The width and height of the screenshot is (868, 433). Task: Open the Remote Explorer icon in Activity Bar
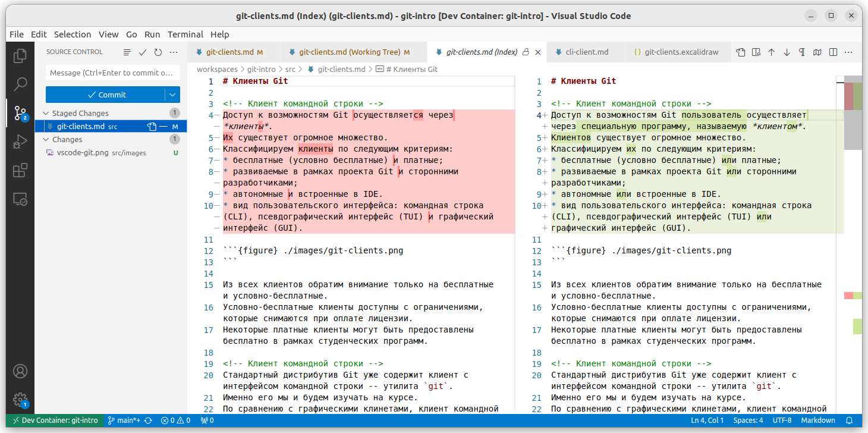20,200
